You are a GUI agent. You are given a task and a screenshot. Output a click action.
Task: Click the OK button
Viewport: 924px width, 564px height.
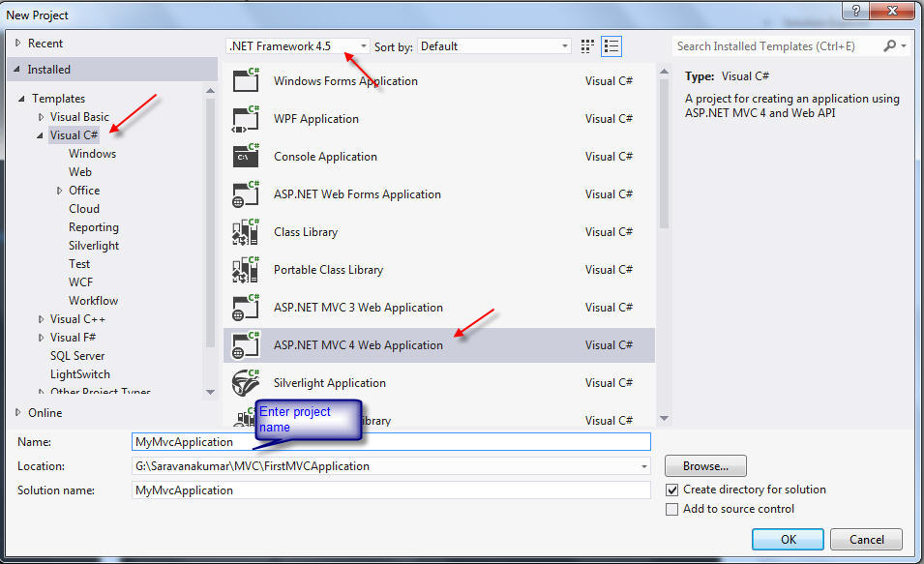coord(788,539)
